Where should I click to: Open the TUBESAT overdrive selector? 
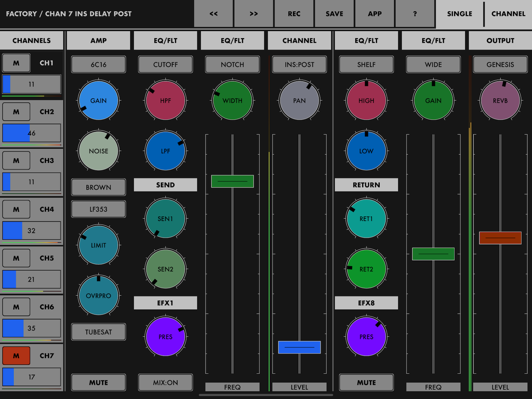tap(99, 332)
